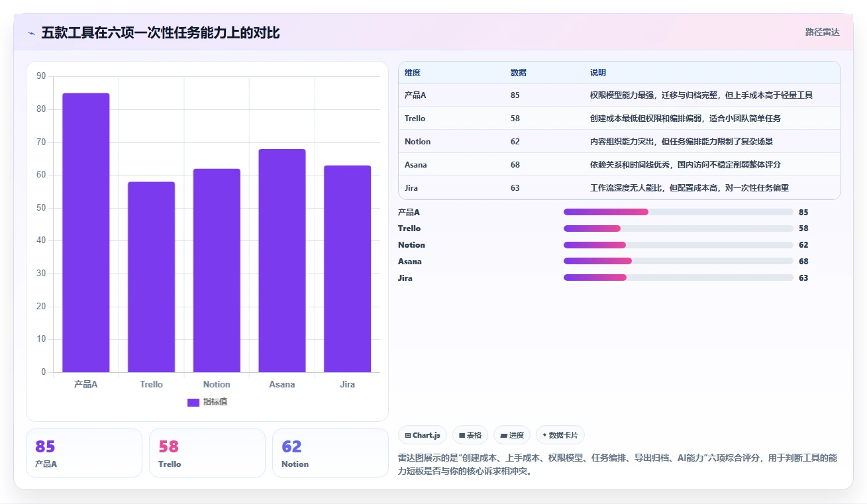Click the description starting 内容组织能力突出
867x504 pixels.
tap(682, 142)
